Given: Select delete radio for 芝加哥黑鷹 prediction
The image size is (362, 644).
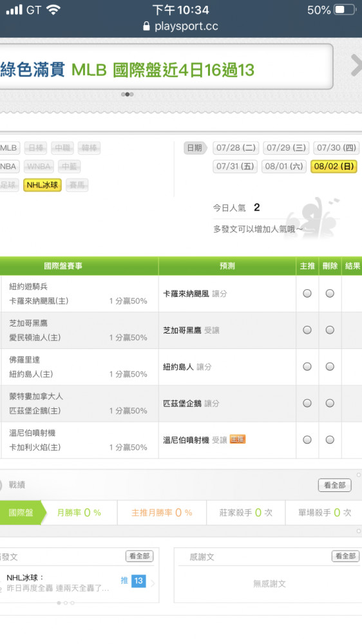Looking at the screenshot, I should (330, 330).
